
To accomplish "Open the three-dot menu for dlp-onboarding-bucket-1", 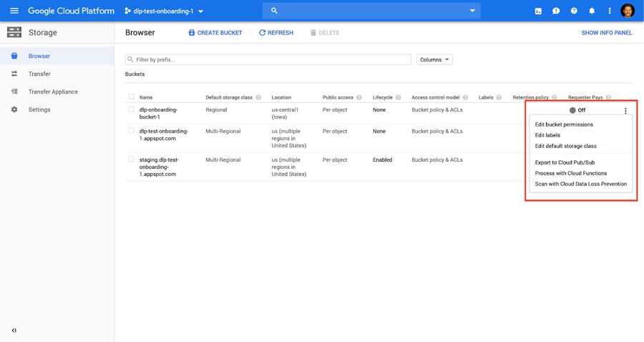I will click(625, 111).
